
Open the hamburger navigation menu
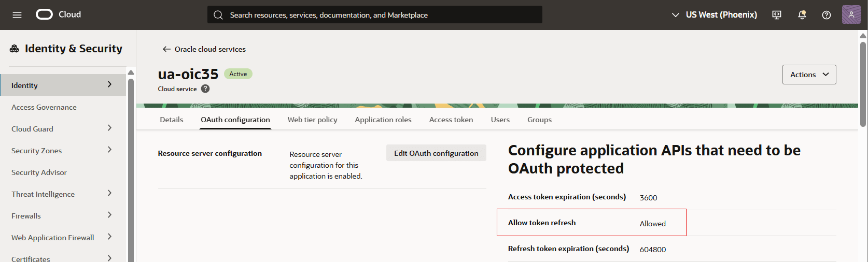coord(17,15)
